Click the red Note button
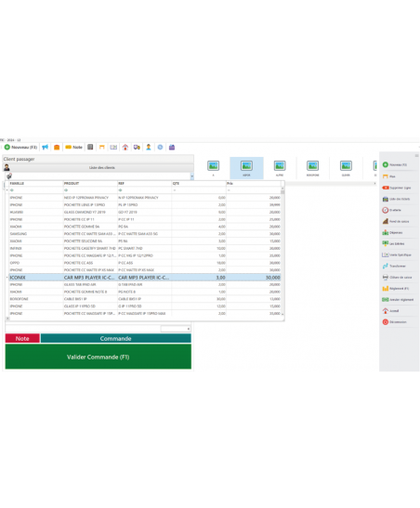420x508 pixels. click(x=22, y=339)
